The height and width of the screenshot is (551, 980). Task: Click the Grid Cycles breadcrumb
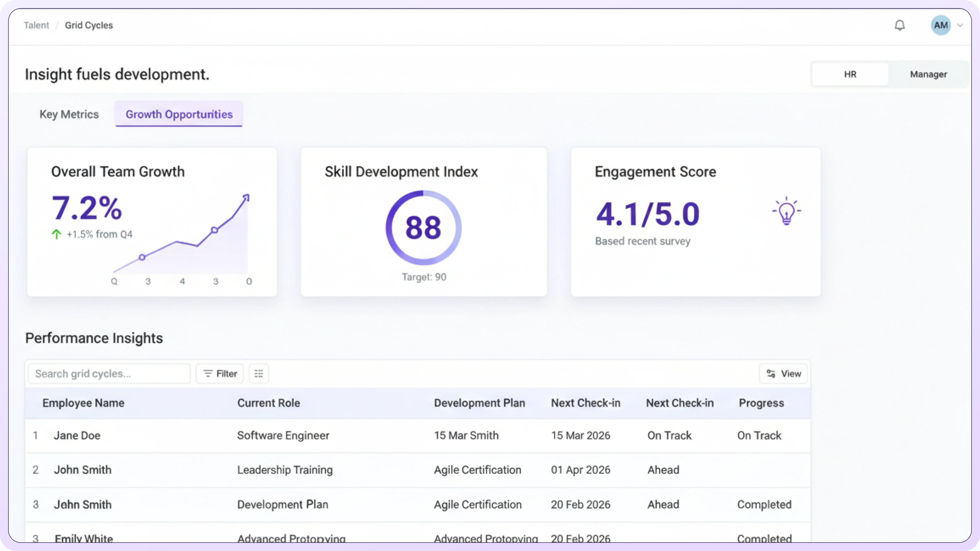point(89,25)
